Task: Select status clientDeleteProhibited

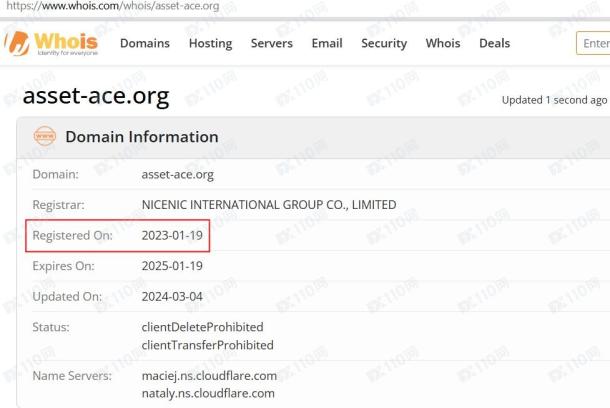Action: pyautogui.click(x=202, y=327)
